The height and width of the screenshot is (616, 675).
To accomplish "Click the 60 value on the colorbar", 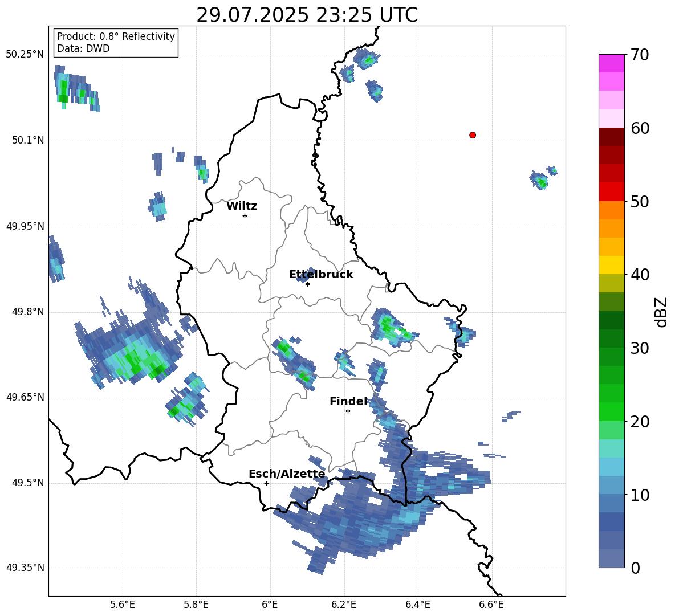I will [x=640, y=128].
